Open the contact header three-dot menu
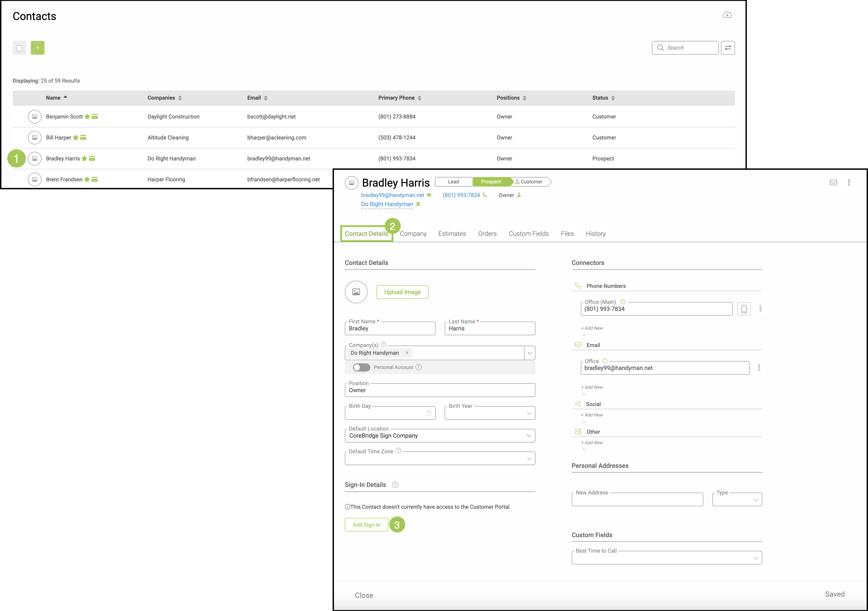Image resolution: width=868 pixels, height=611 pixels. tap(849, 182)
